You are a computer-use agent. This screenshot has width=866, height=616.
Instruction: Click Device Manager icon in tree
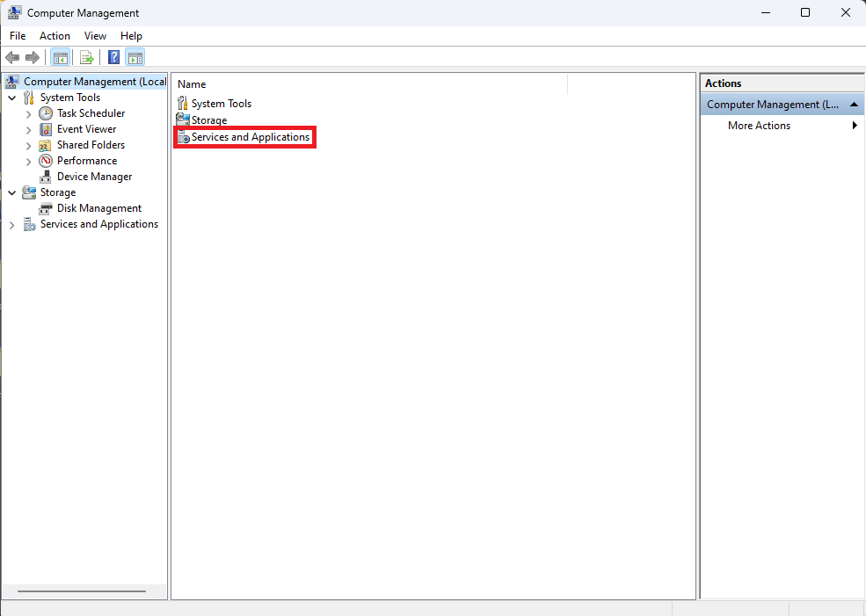tap(46, 177)
